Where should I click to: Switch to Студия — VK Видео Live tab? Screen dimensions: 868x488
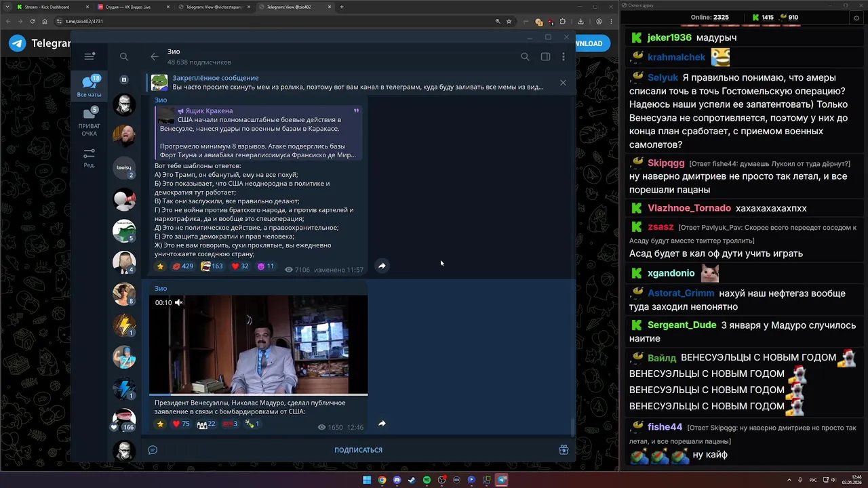tap(132, 7)
